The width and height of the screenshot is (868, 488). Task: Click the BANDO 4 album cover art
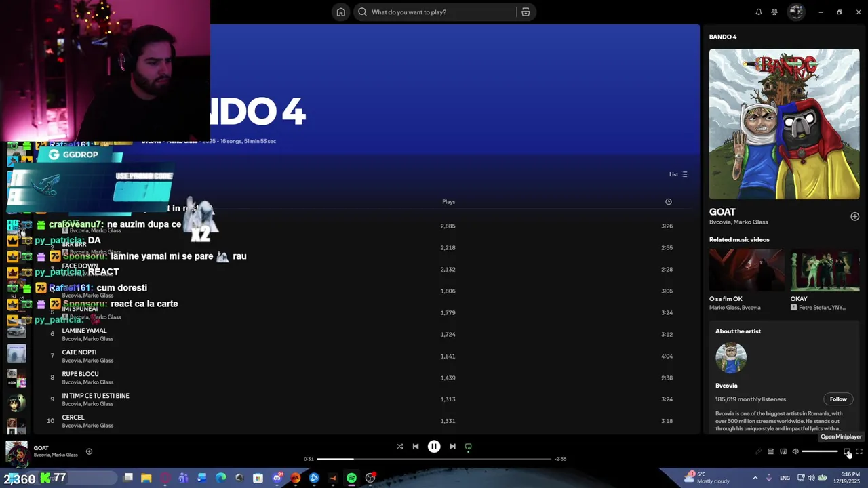[784, 124]
